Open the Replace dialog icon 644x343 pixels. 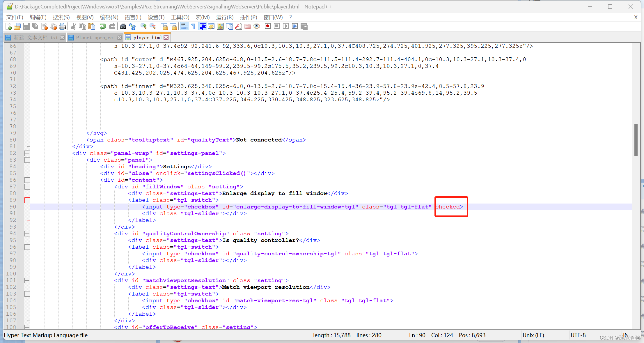132,26
